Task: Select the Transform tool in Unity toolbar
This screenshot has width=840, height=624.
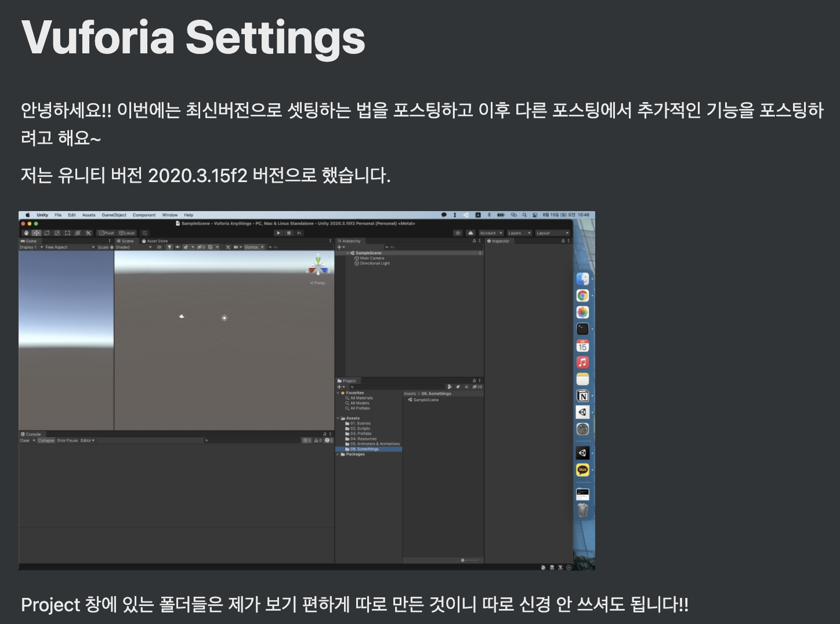Action: coord(77,233)
